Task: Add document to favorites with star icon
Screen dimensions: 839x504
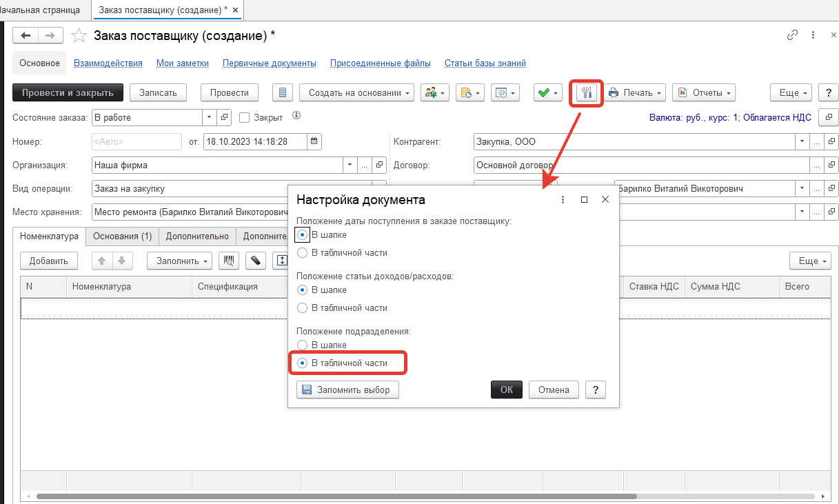Action: point(79,35)
